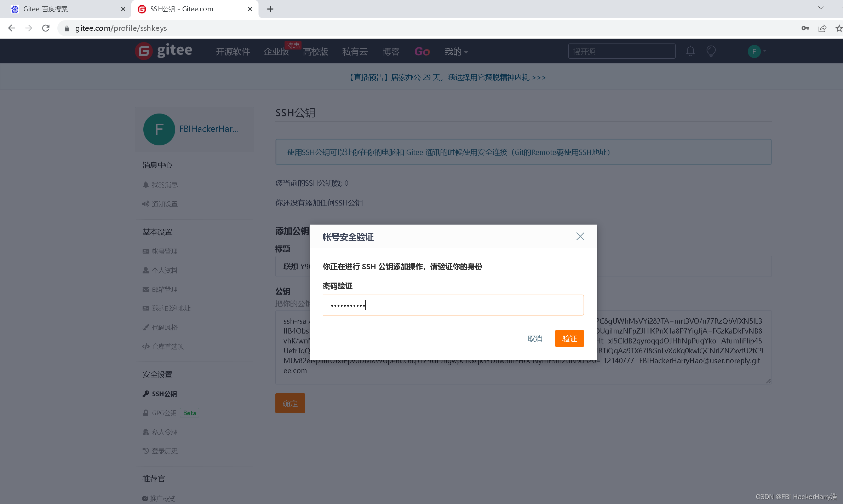Click the lightbulb icon in the header
The image size is (843, 504).
click(x=711, y=51)
